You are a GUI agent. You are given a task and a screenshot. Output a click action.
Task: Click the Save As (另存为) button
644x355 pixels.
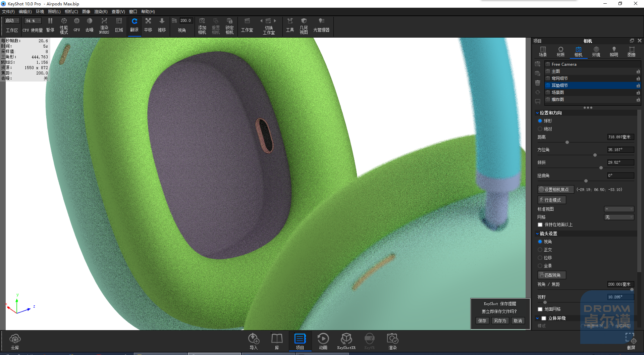500,321
